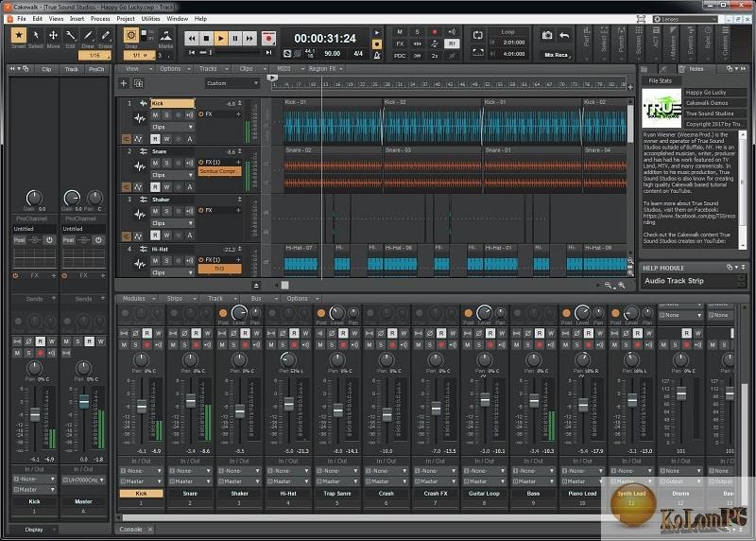Adjust the Kick console channel fader
The width and height of the screenshot is (756, 541).
click(142, 406)
